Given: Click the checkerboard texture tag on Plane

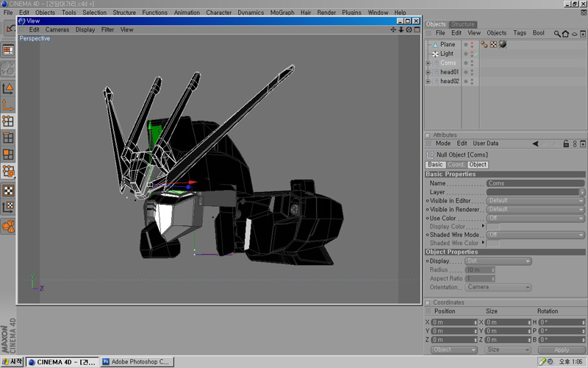Looking at the screenshot, I should tap(493, 45).
